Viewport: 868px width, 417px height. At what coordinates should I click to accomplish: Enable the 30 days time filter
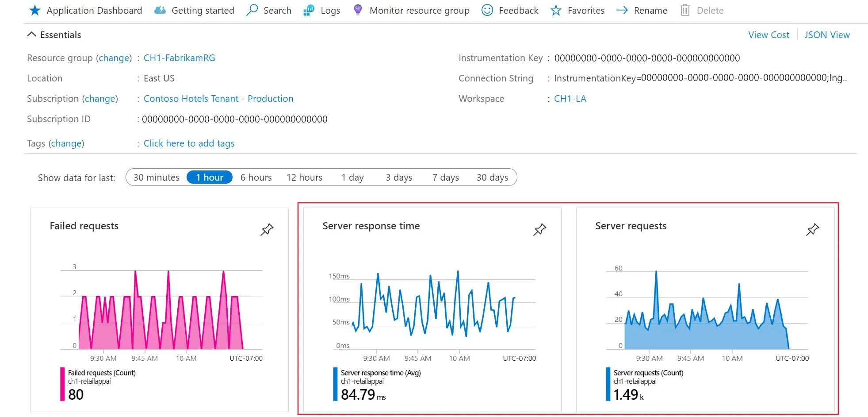[492, 177]
